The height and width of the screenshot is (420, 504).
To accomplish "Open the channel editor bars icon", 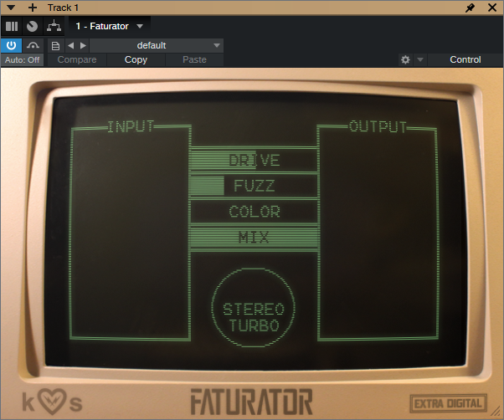I will tap(12, 26).
